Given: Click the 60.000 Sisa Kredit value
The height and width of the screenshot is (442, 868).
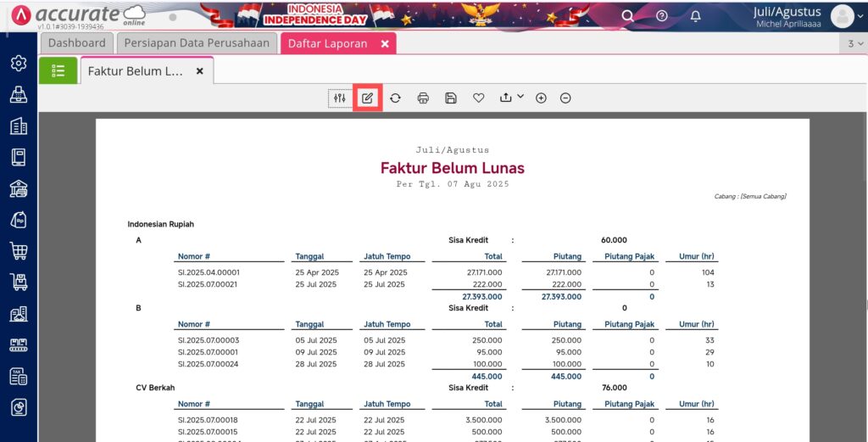Looking at the screenshot, I should [614, 240].
